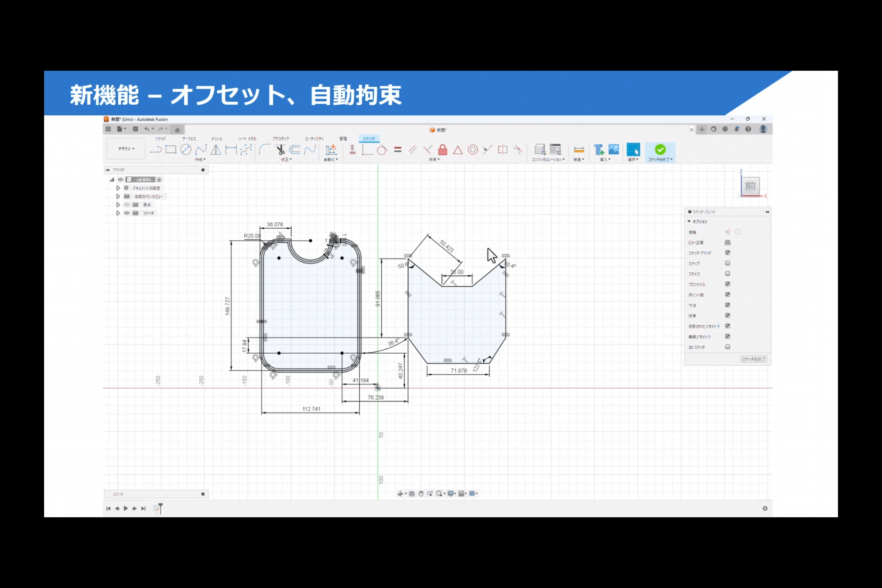
Task: Select the Sketch Dimension tool
Action: 231,149
